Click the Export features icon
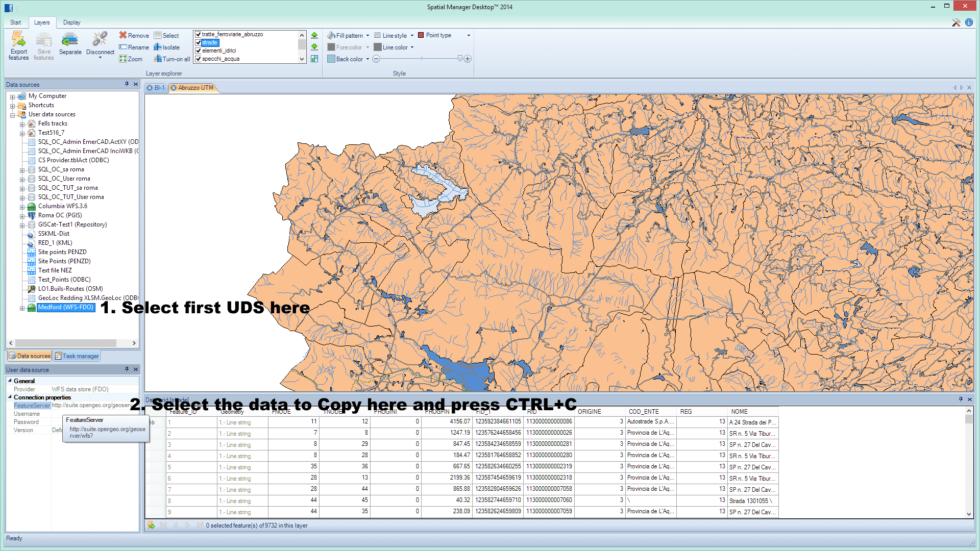Viewport: 980px width, 551px height. click(x=19, y=40)
